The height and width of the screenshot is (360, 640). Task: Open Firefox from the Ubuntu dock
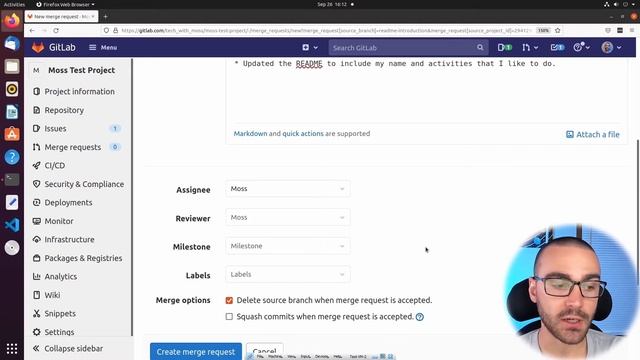[12, 20]
